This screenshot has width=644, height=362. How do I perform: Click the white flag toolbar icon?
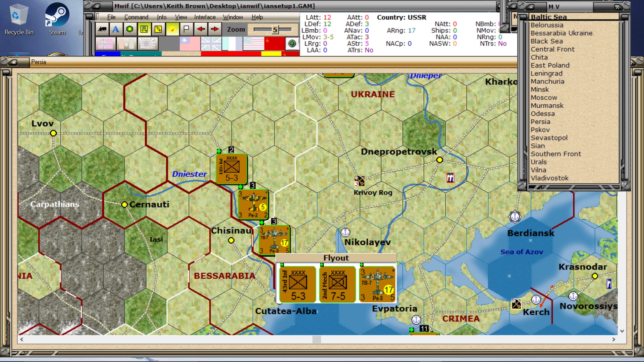pyautogui.click(x=186, y=29)
